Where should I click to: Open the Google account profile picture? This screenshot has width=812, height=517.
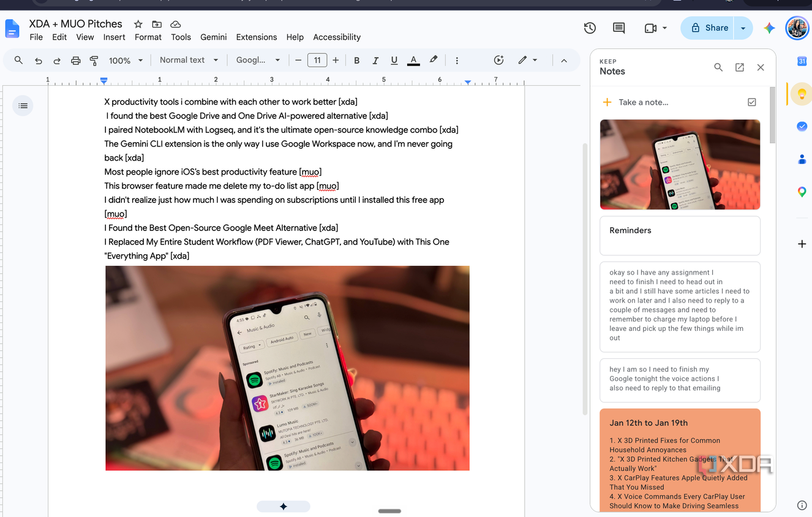coord(797,28)
